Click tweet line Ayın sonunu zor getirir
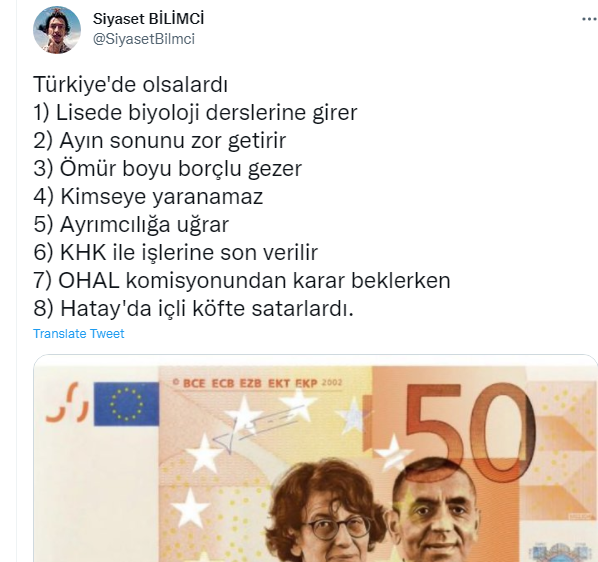The image size is (598, 562). point(159,141)
